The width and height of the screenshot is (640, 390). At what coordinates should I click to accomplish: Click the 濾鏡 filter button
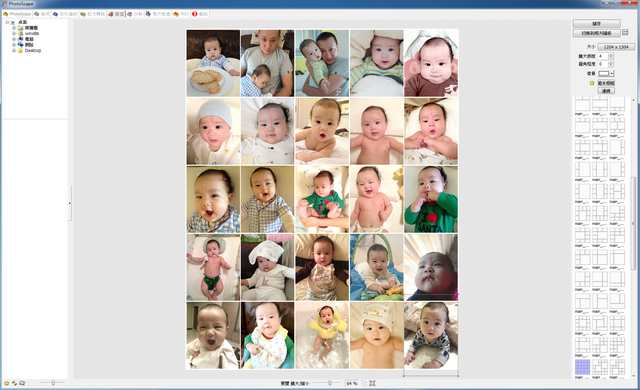click(x=606, y=91)
